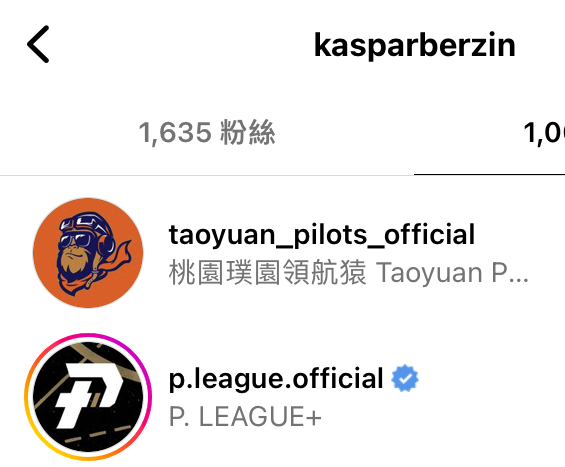Tap the 粉絲 followers label
Viewport: 565px width, 467px height.
tap(248, 133)
